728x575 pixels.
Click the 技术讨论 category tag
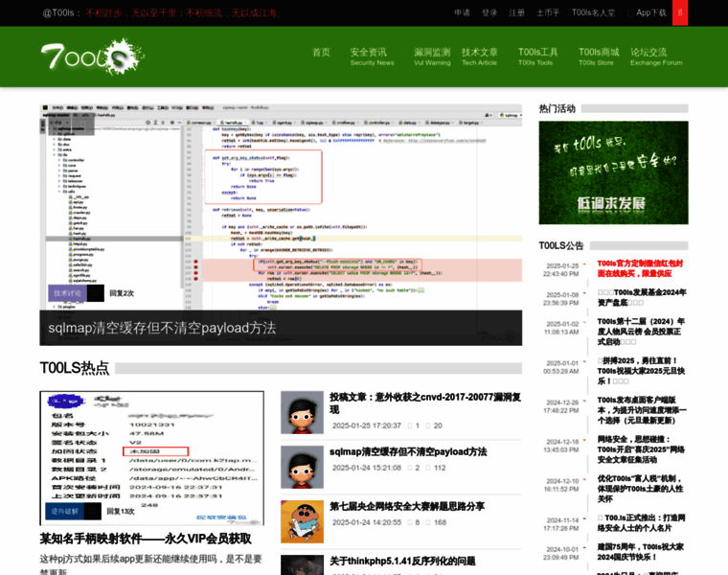click(x=67, y=293)
